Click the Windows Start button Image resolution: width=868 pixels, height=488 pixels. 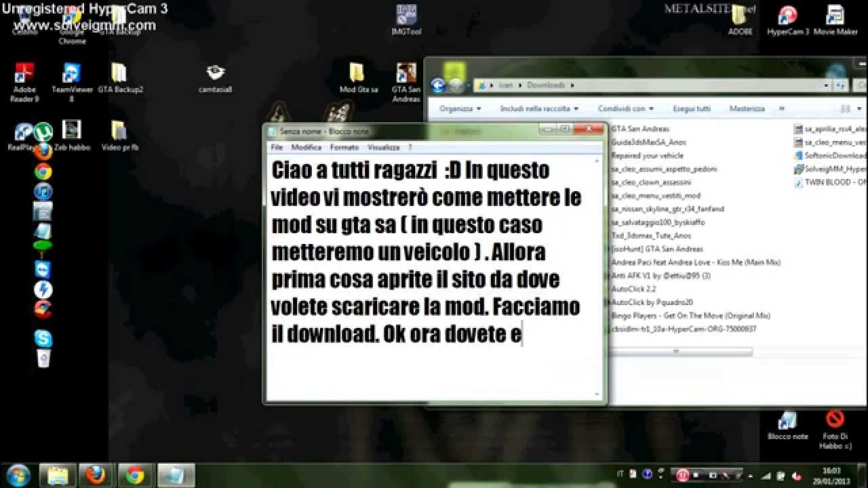tap(18, 475)
